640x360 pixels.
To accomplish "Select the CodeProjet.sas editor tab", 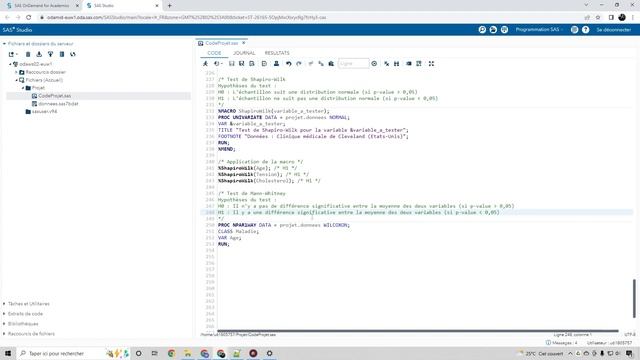I will [x=222, y=43].
